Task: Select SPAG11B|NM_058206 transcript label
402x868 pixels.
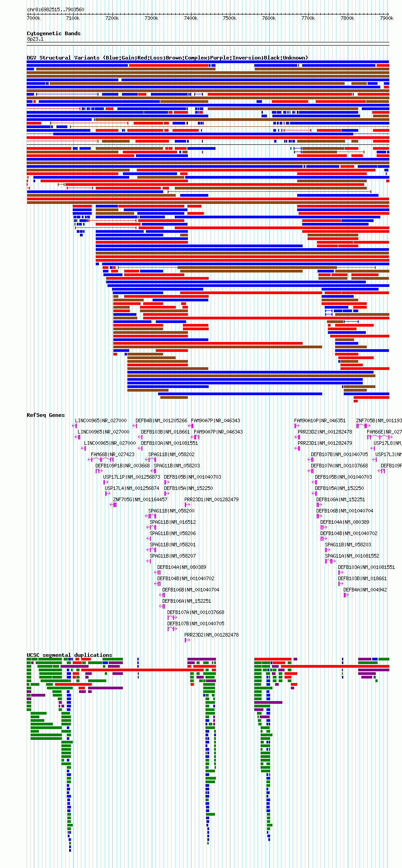Action: [x=173, y=533]
